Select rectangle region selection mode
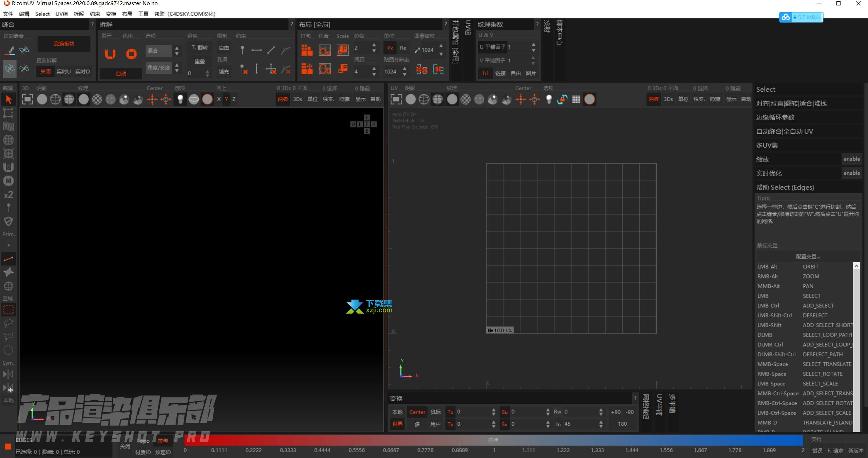Screen dimensions: 868x458 [x=8, y=310]
